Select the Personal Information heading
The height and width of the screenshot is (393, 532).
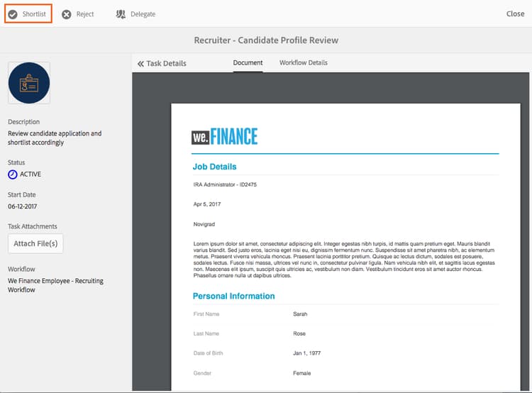234,296
